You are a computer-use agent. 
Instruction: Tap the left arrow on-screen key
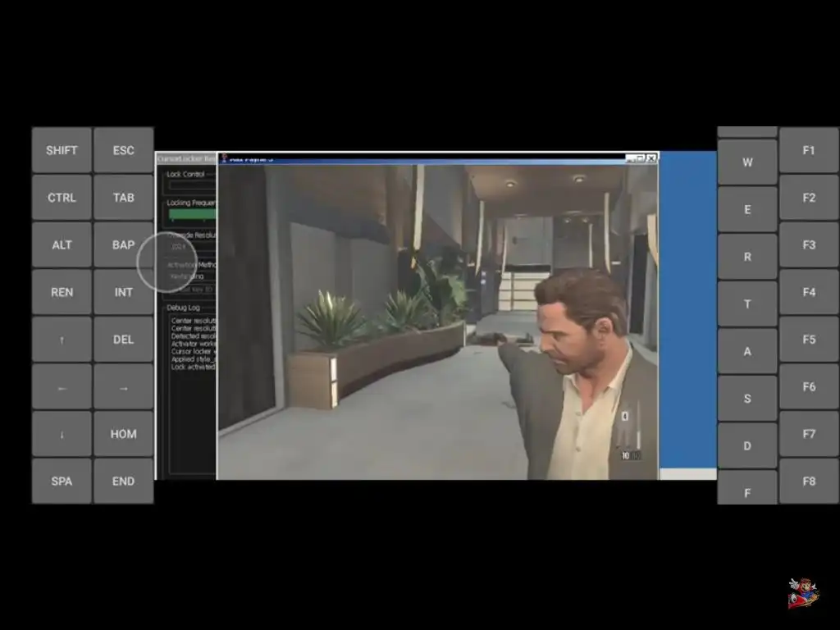tap(62, 387)
